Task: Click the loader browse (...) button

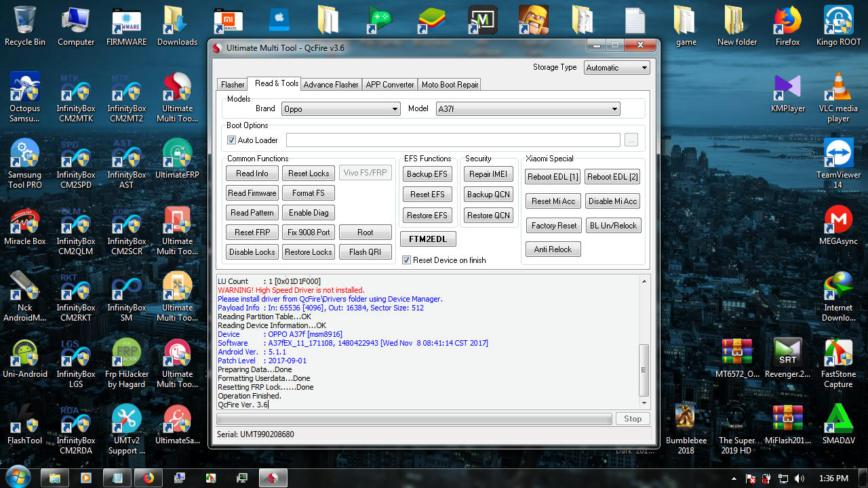Action: pyautogui.click(x=631, y=140)
